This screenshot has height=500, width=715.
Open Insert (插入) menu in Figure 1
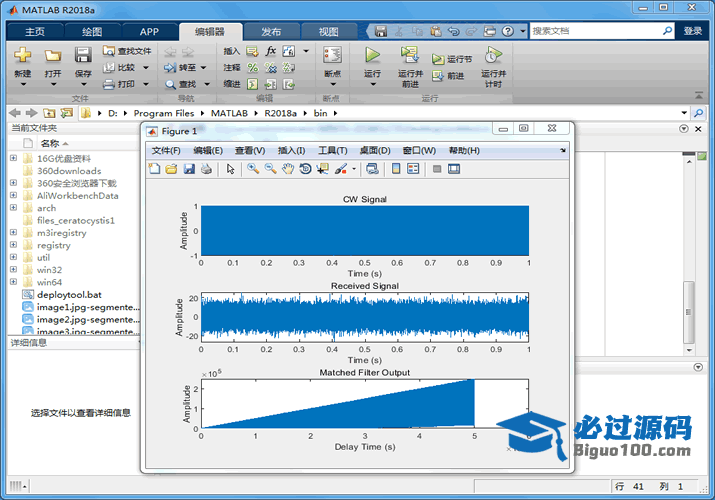(x=291, y=150)
